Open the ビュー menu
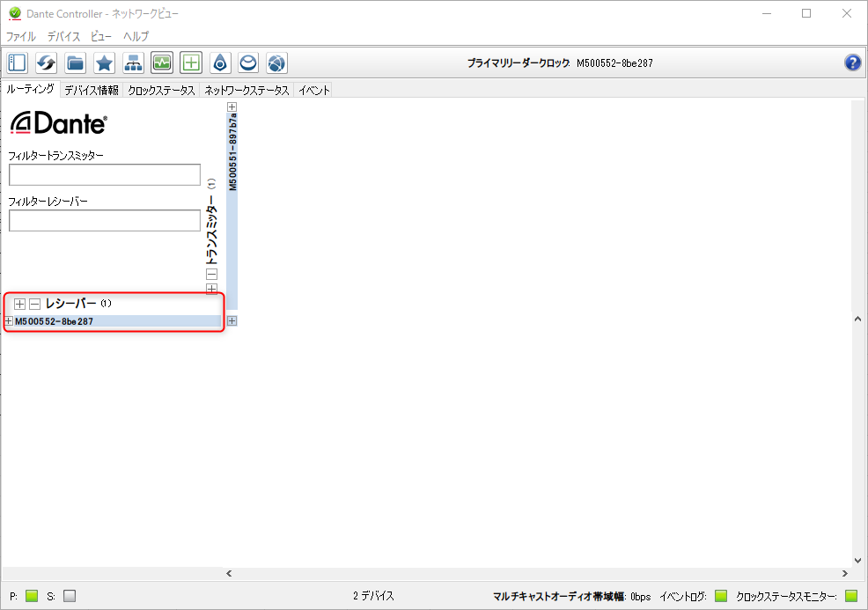 (101, 37)
